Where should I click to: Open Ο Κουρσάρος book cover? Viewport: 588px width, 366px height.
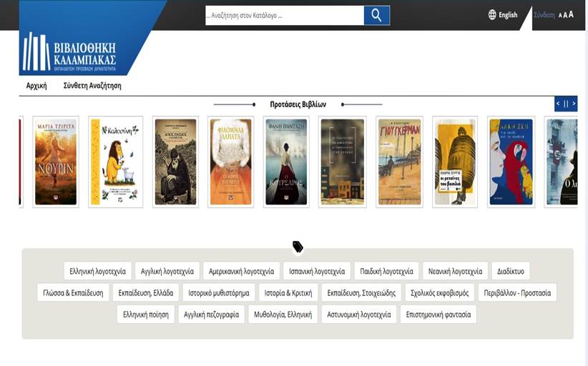(286, 162)
